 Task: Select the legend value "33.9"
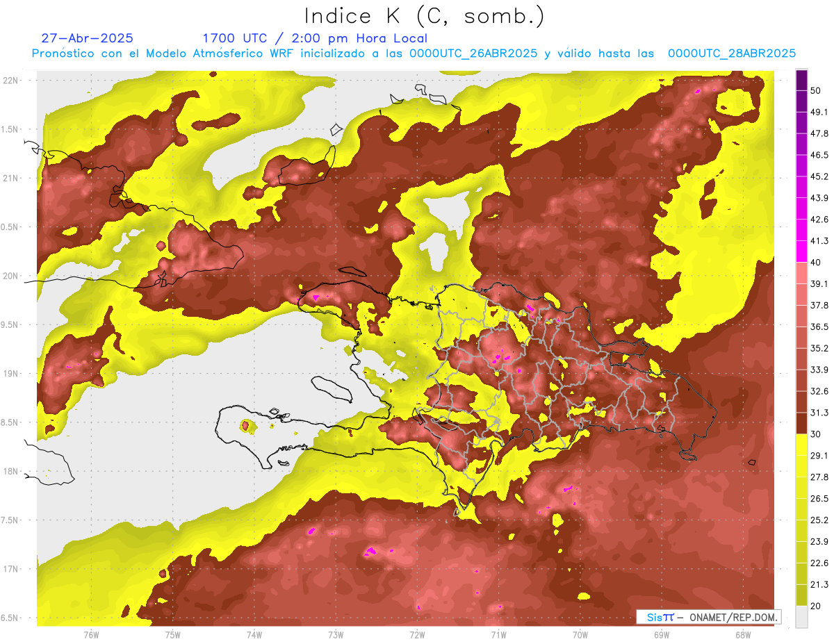pyautogui.click(x=819, y=370)
